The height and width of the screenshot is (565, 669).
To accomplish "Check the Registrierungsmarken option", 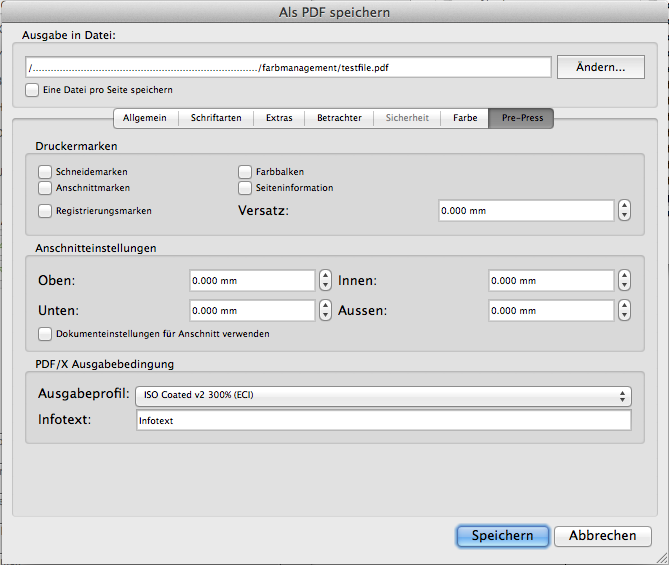I will point(45,211).
